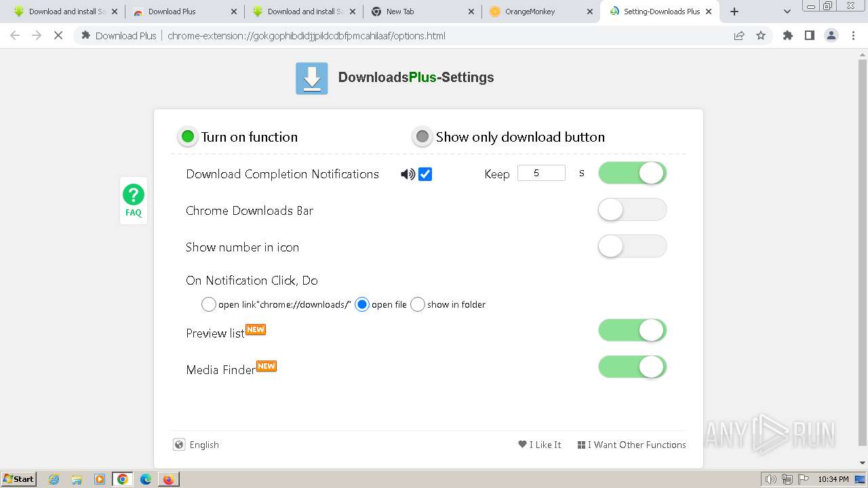868x488 pixels.
Task: Click the system tray volume icon
Action: click(771, 479)
